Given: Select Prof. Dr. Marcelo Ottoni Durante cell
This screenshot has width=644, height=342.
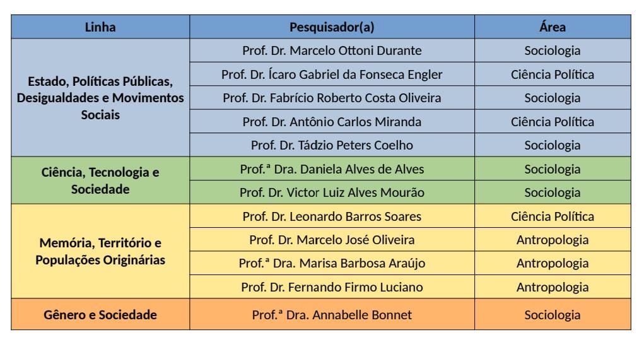Looking at the screenshot, I should 332,50.
